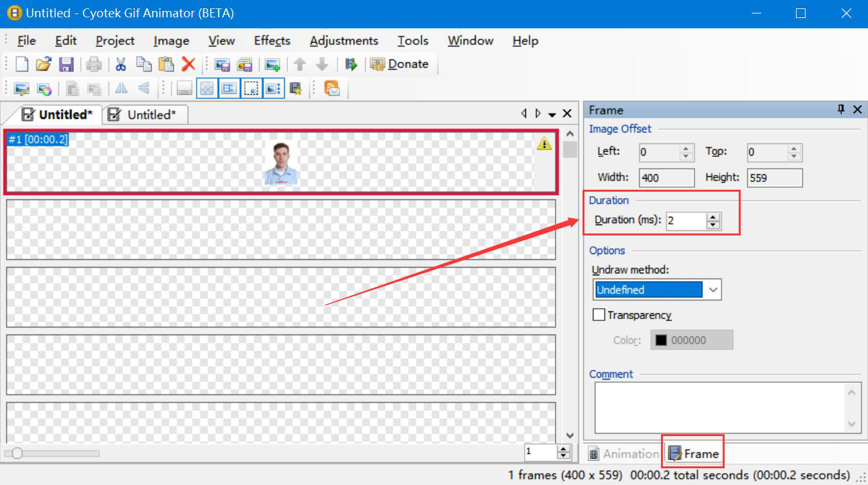Click the frame list scrollbar down arrow
The image size is (868, 485).
tap(570, 435)
